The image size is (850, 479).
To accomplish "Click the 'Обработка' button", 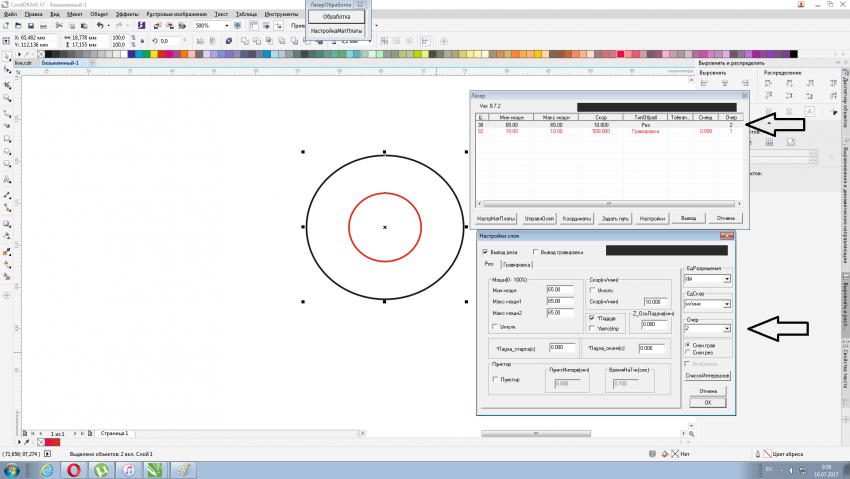I will coord(337,17).
